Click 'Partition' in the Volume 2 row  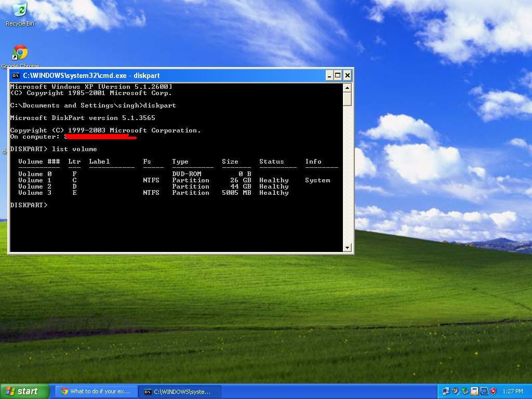coord(191,187)
